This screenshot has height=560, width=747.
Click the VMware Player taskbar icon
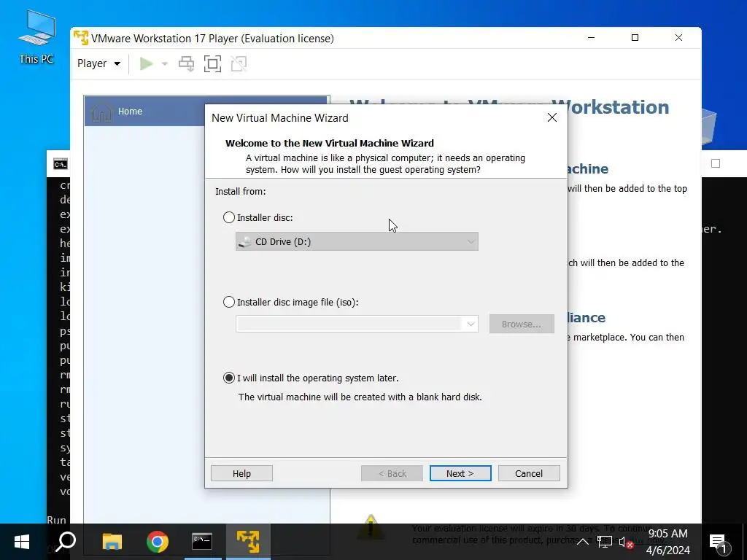[248, 542]
